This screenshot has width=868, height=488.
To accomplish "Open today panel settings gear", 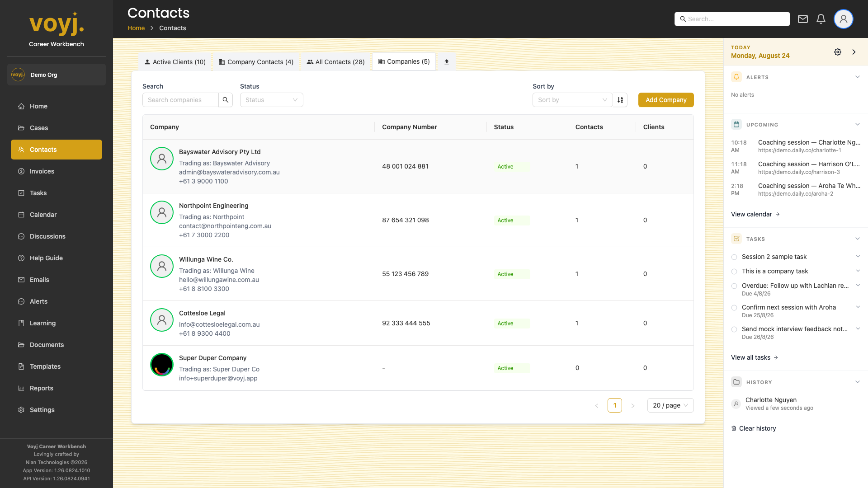I will [838, 52].
